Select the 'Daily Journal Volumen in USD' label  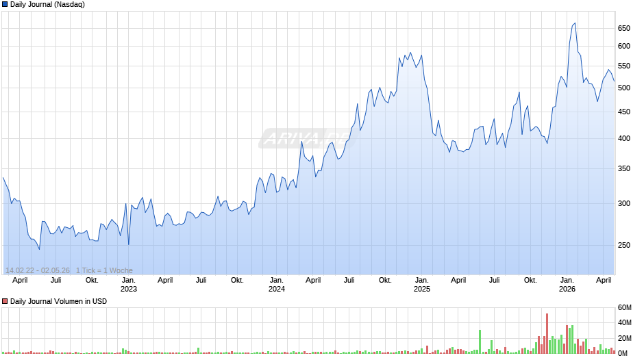58,301
